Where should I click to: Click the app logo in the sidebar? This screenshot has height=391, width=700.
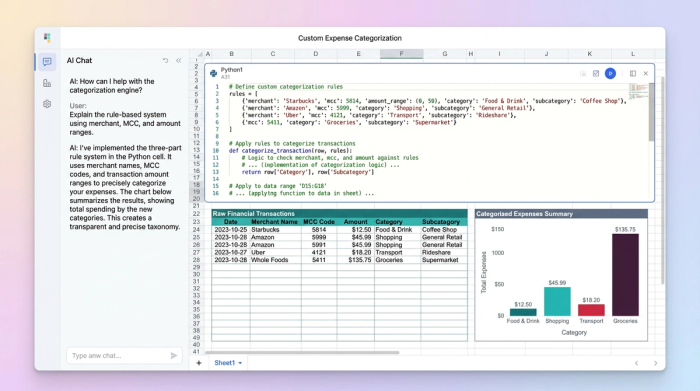[47, 37]
